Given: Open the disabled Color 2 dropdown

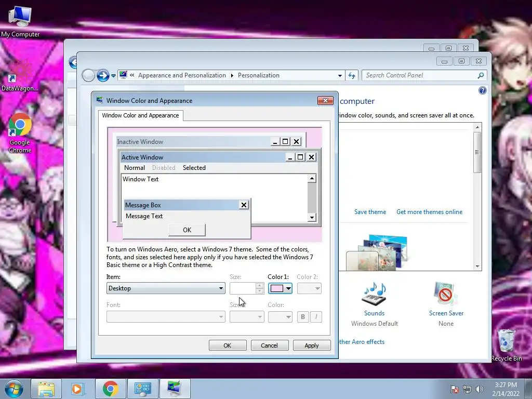Looking at the screenshot, I should 309,288.
